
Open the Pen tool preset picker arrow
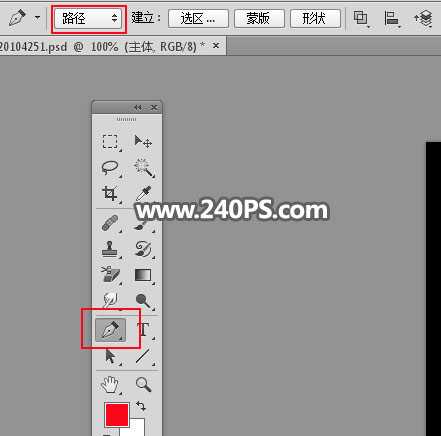click(x=38, y=18)
